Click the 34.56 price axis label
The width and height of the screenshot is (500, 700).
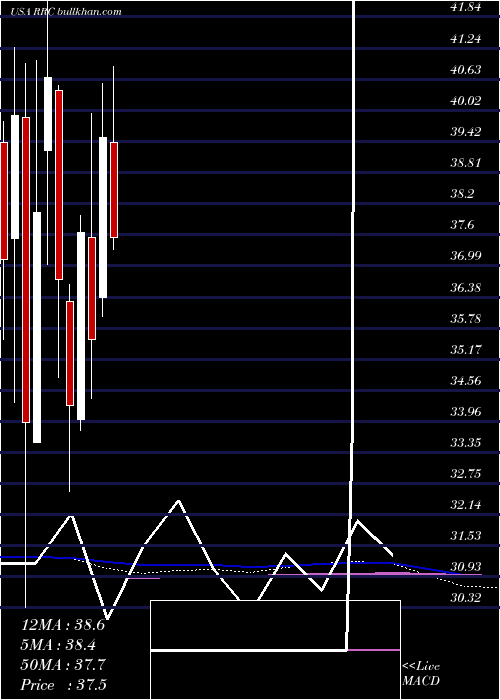[x=466, y=380]
